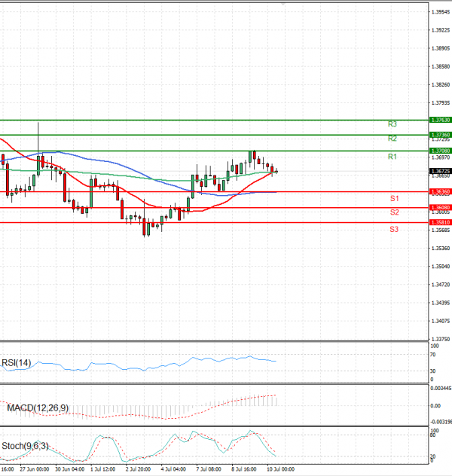Select the 1.37630 green price tag
Screen dimensions: 452x476
[441, 120]
